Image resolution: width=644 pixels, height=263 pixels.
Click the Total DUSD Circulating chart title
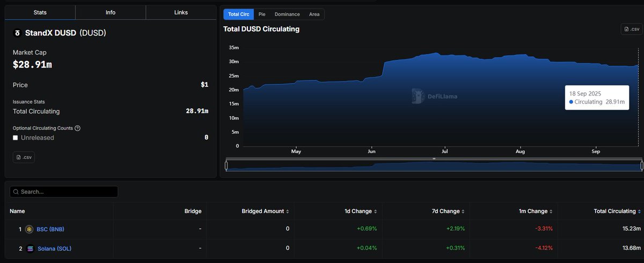pos(261,29)
